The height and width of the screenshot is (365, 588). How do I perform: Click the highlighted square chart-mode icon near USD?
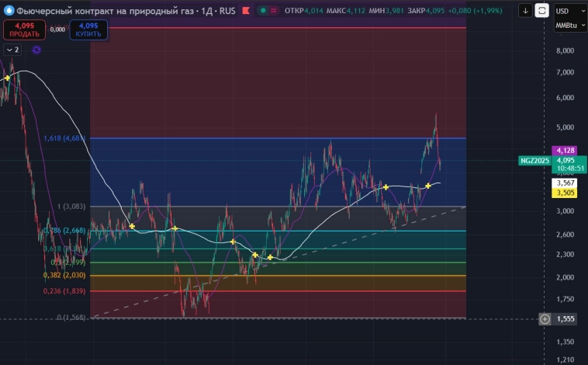(x=541, y=11)
